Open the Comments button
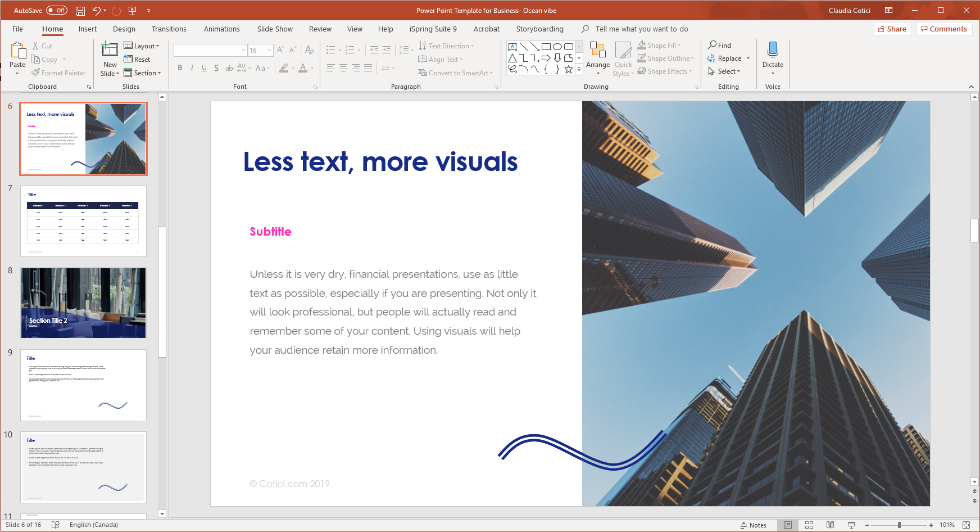The width and height of the screenshot is (980, 532). click(x=943, y=29)
